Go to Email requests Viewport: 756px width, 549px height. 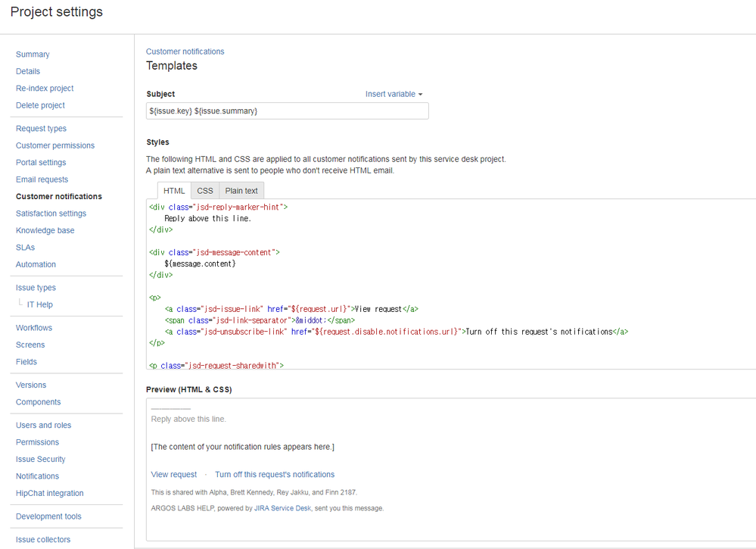pyautogui.click(x=42, y=179)
